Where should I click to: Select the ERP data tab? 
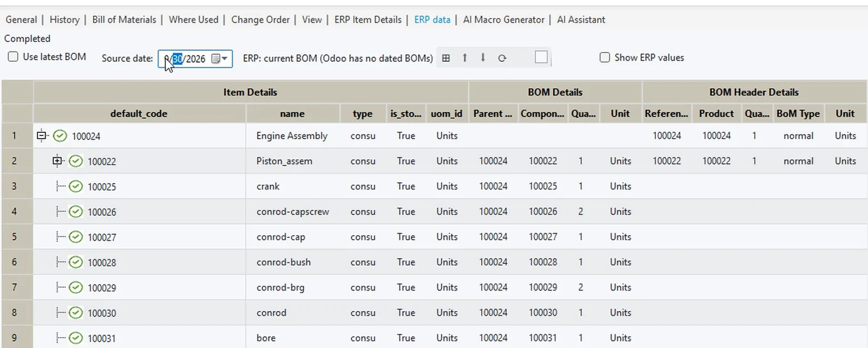point(432,20)
